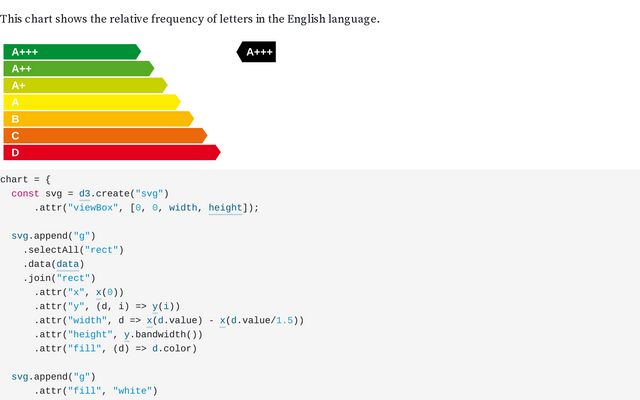640x400 pixels.
Task: Click the light green A++ bar
Action: (77, 69)
